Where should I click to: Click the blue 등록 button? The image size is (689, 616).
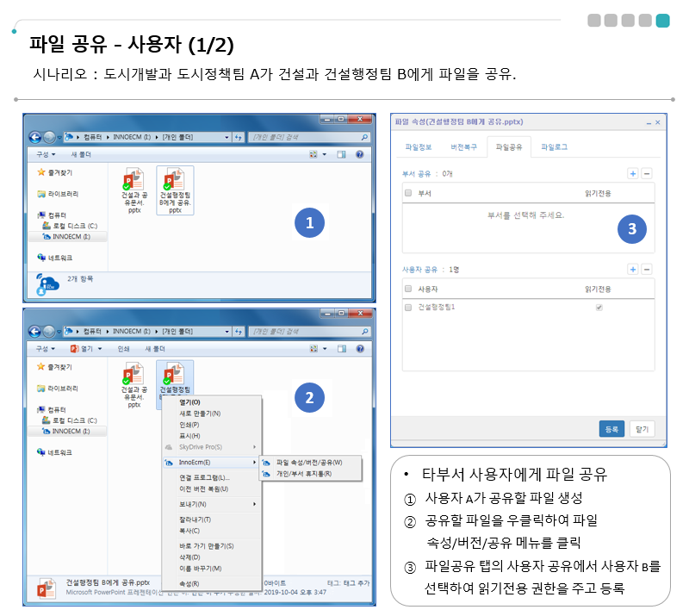click(611, 428)
